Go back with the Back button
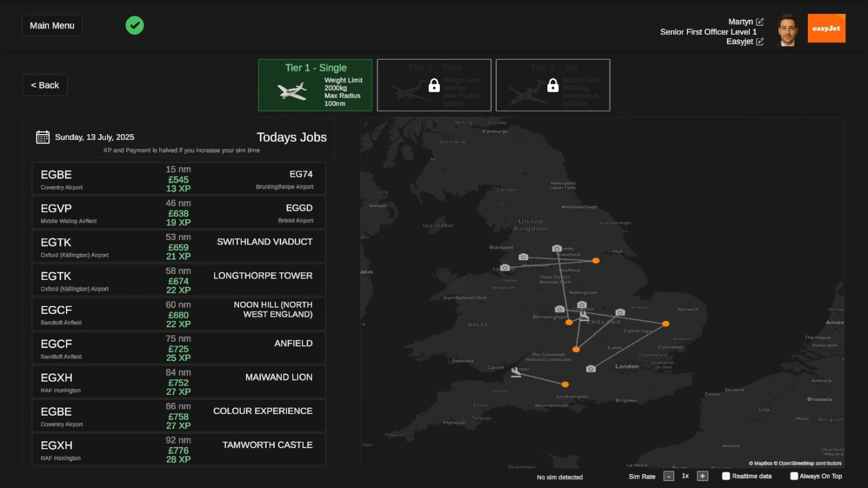Screen dimensions: 868x488 (45, 85)
